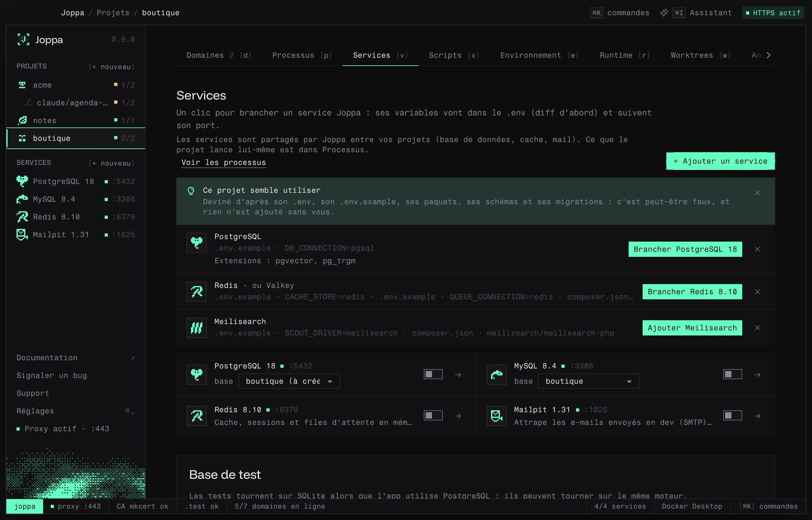Switch to the Environnement tab

[540, 55]
